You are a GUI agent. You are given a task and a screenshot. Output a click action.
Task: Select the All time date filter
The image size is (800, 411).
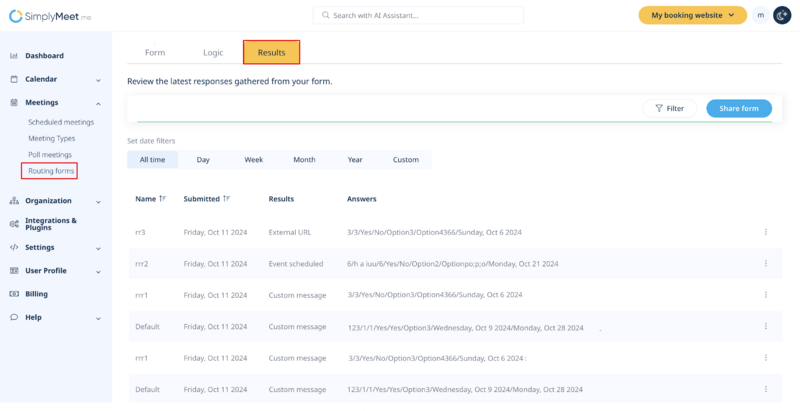tap(153, 160)
